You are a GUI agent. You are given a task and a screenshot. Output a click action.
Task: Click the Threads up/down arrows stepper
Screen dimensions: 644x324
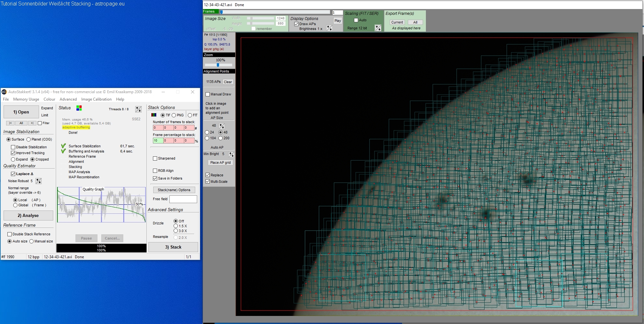point(138,109)
